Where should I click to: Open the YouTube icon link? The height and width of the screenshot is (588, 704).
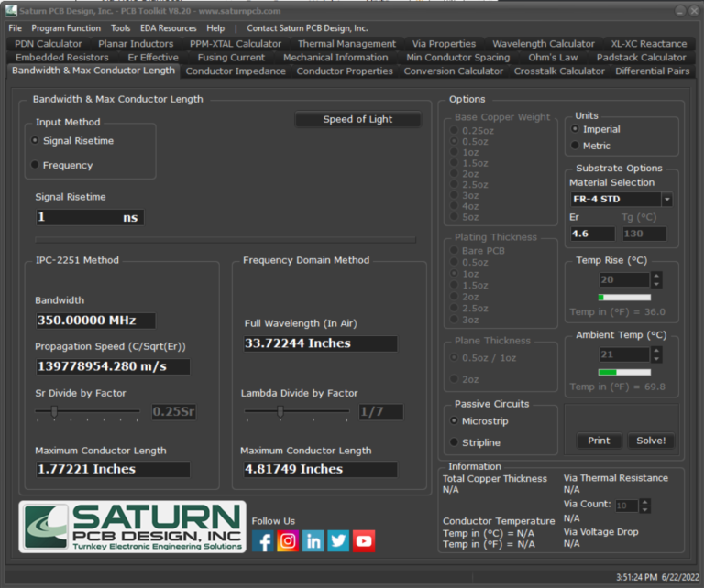[x=364, y=540]
